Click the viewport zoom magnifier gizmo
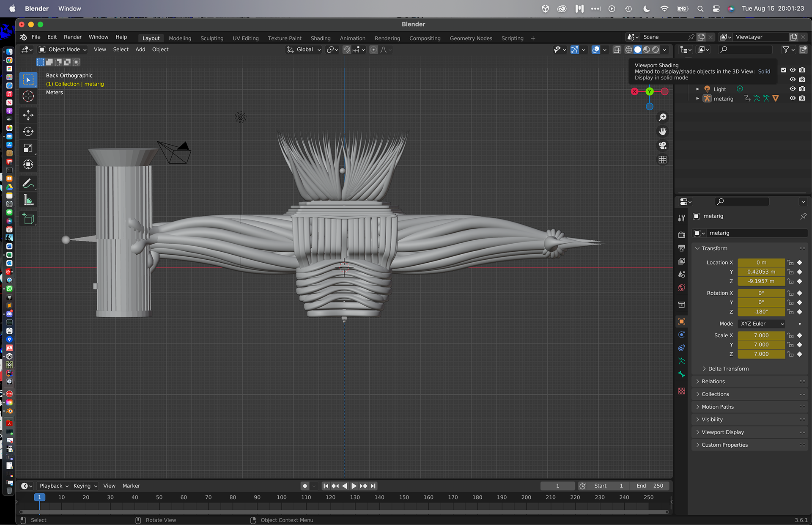The width and height of the screenshot is (812, 525). click(x=662, y=117)
